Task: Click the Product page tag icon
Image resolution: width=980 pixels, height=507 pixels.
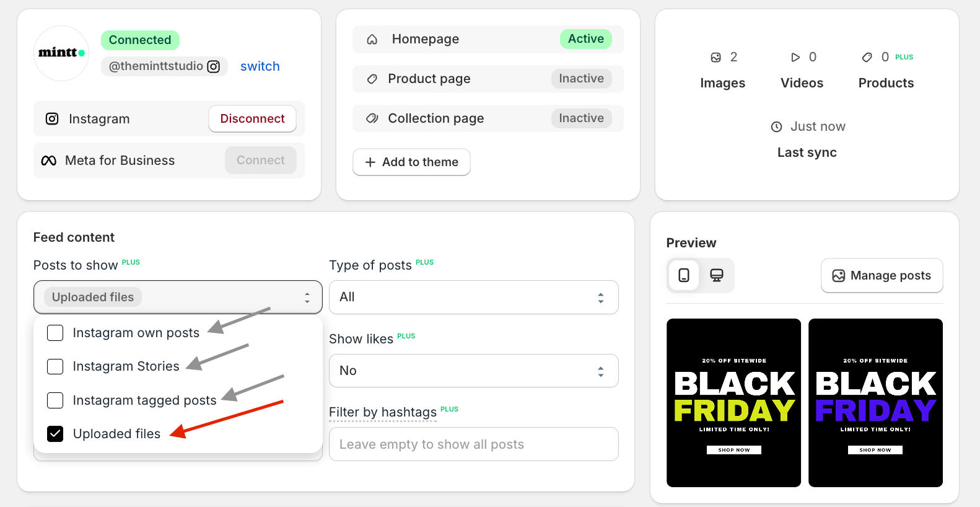Action: tap(372, 79)
